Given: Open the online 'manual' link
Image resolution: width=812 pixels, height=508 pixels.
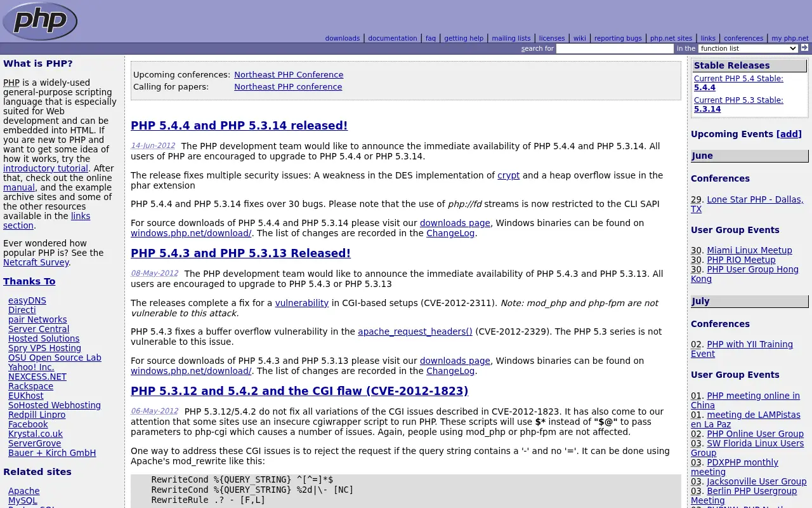Looking at the screenshot, I should pyautogui.click(x=19, y=187).
